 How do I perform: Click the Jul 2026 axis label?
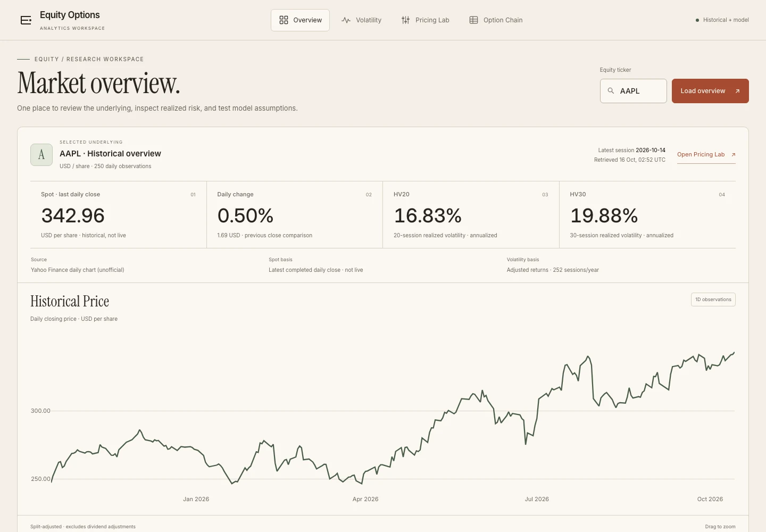(537, 499)
